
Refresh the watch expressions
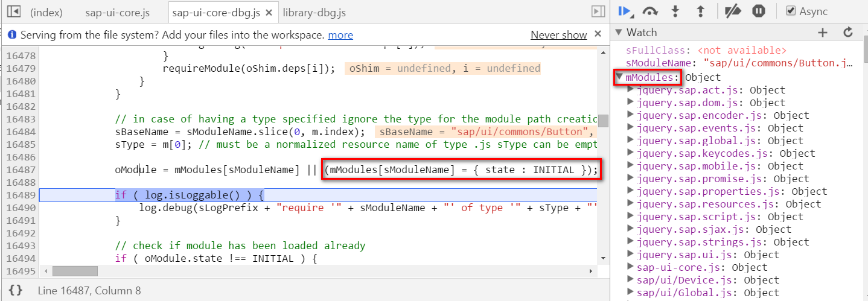pos(848,33)
